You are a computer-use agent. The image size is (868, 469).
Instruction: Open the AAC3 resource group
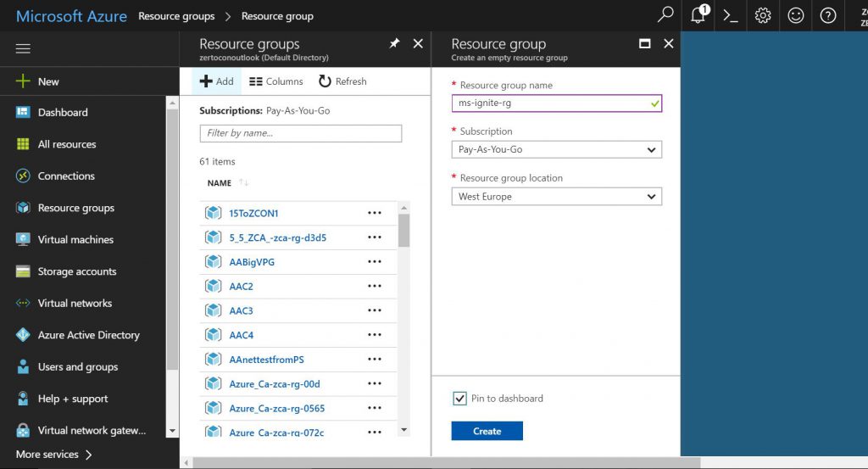point(242,310)
